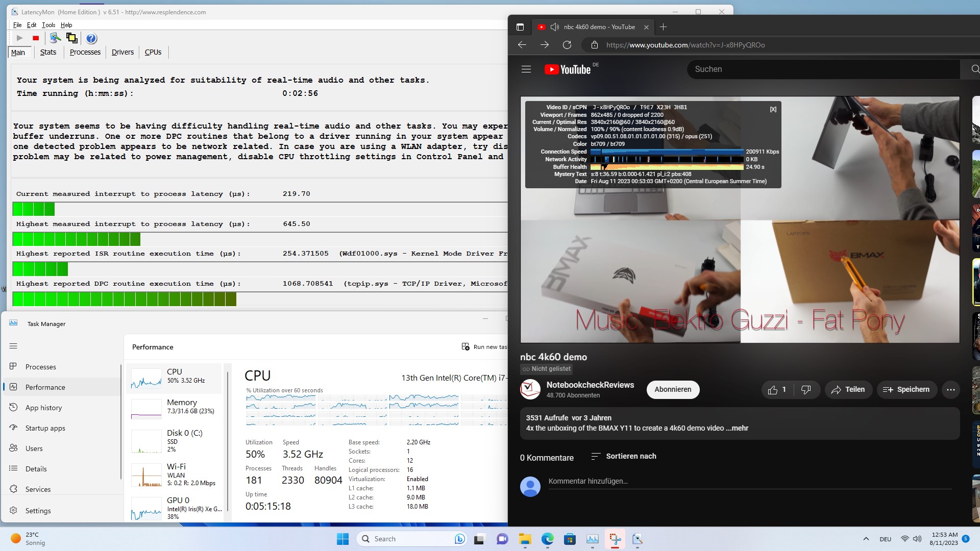
Task: Open the YouTube guide hamburger menu
Action: tap(526, 69)
